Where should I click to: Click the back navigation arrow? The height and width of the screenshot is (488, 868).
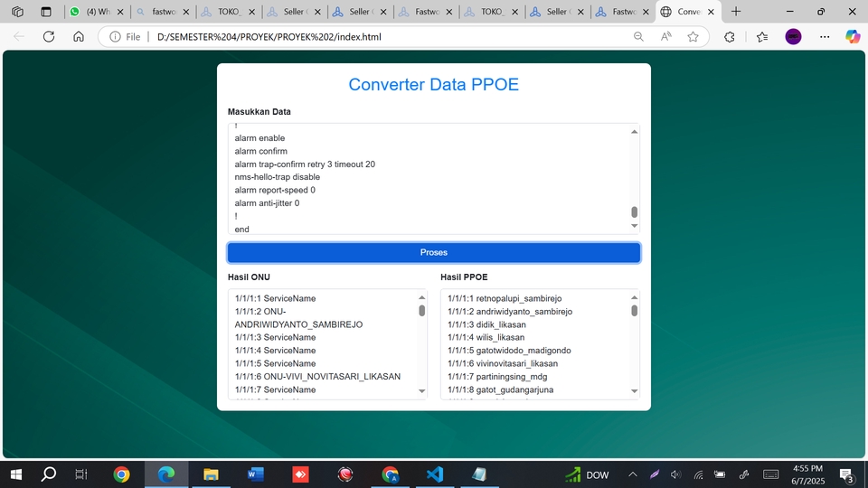pyautogui.click(x=19, y=36)
